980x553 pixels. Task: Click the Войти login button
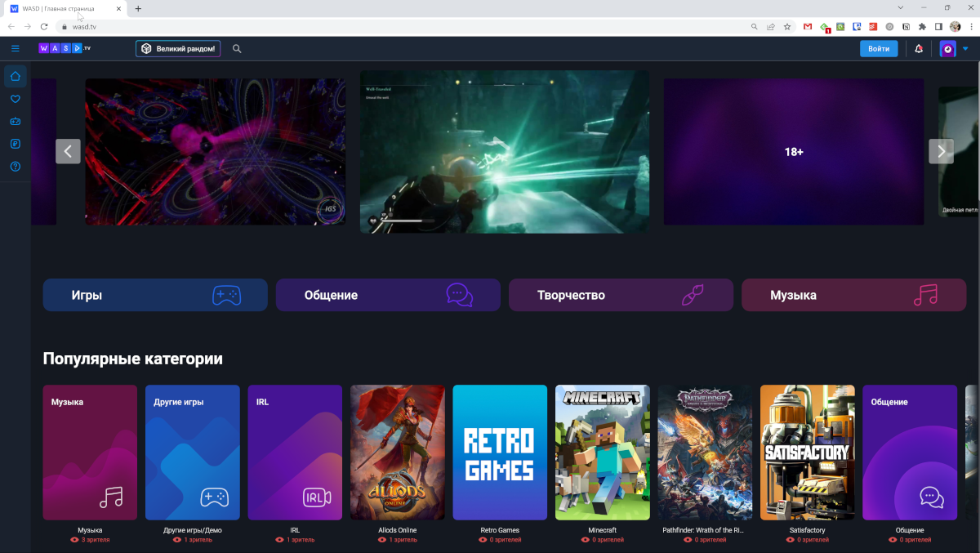tap(879, 49)
